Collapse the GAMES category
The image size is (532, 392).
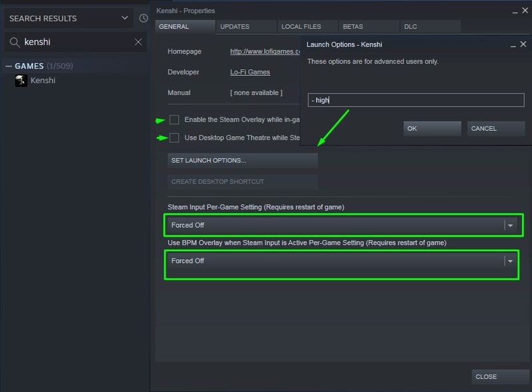click(9, 66)
